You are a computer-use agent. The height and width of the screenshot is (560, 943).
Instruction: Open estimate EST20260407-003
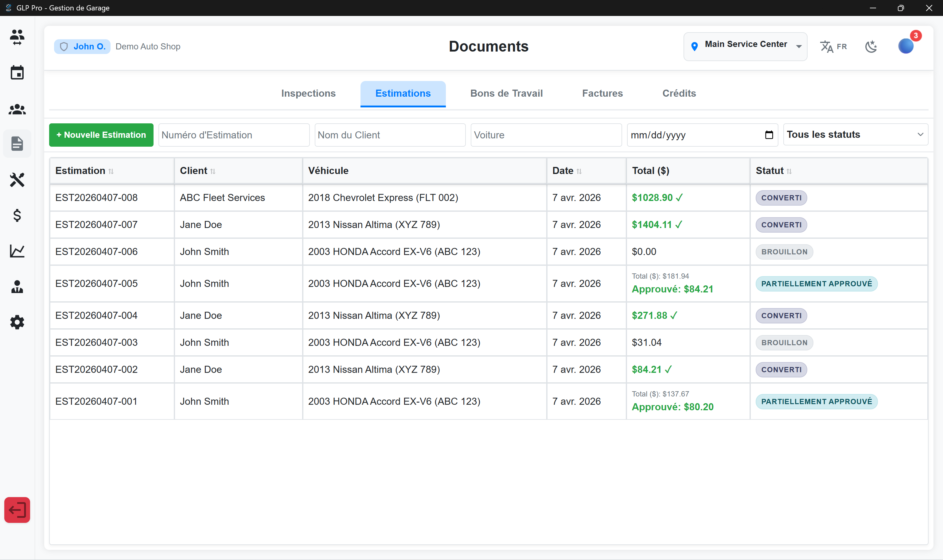96,342
